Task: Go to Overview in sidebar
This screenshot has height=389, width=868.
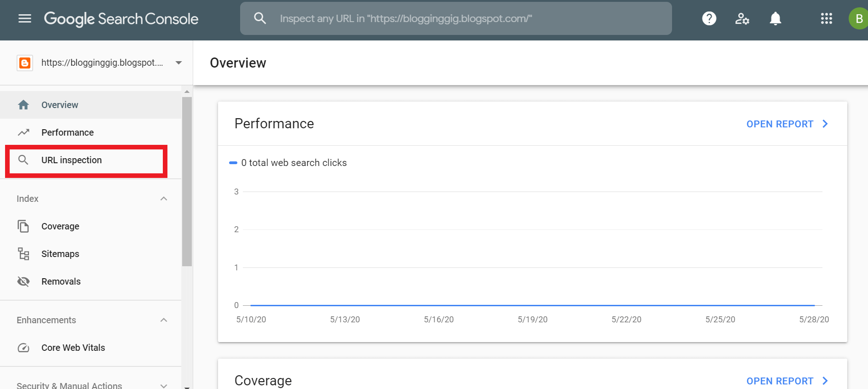Action: 91,105
